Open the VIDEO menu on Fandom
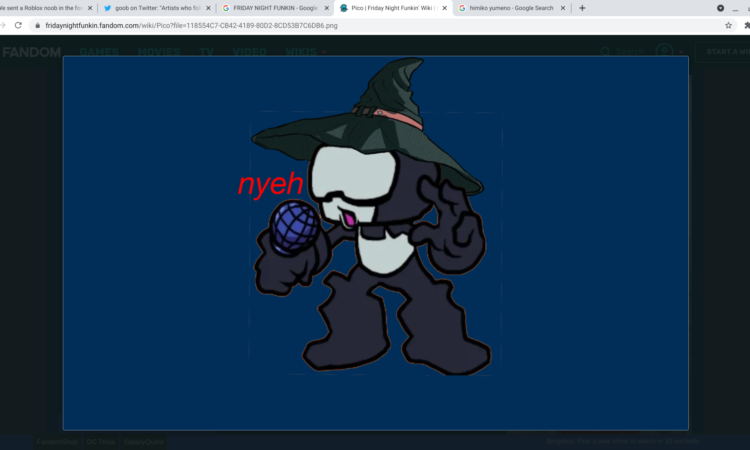Viewport: 750px width, 450px height. point(249,52)
